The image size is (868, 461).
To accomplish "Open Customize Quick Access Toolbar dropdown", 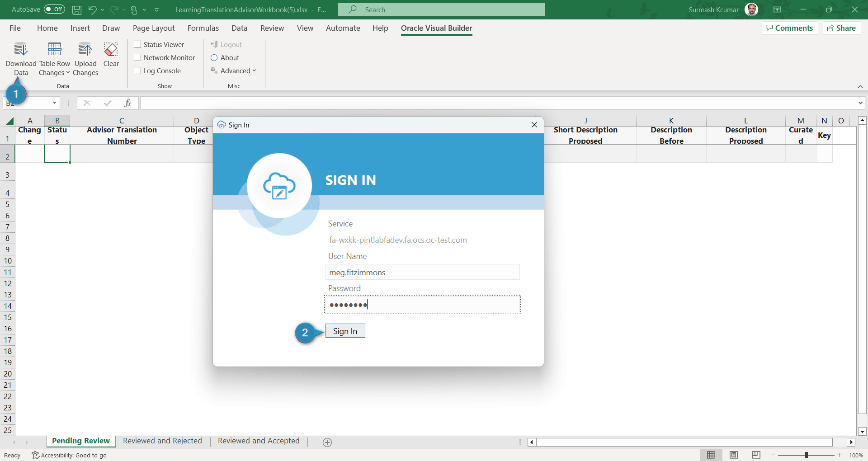I will [156, 9].
